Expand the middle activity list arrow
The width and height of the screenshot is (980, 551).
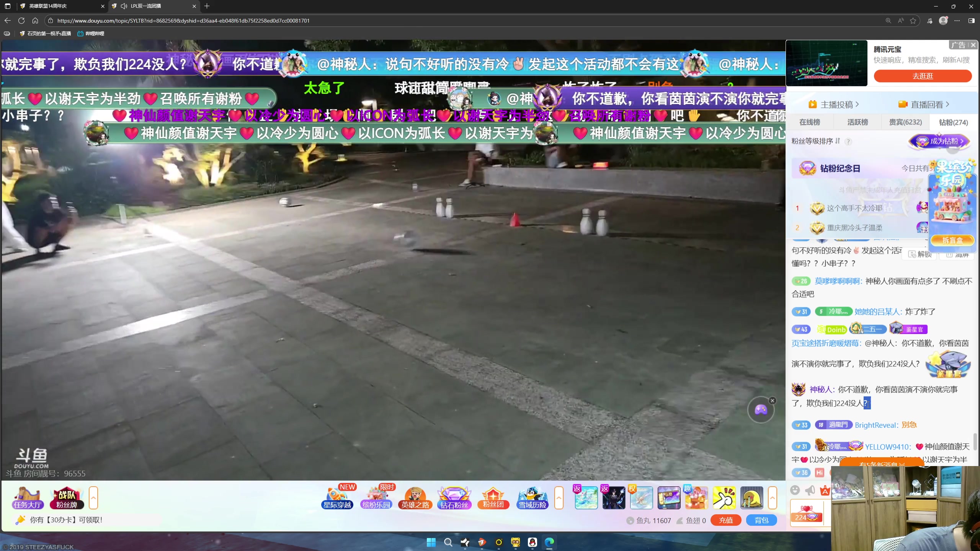click(x=559, y=497)
